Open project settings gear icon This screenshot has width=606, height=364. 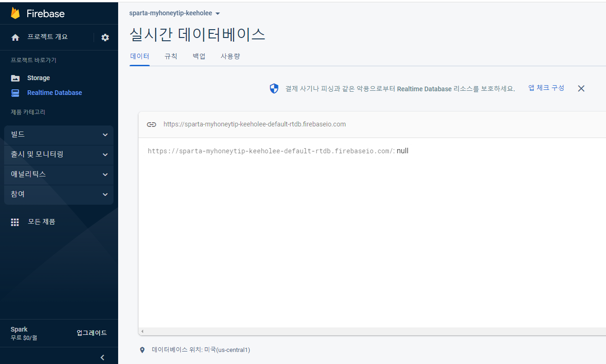105,38
